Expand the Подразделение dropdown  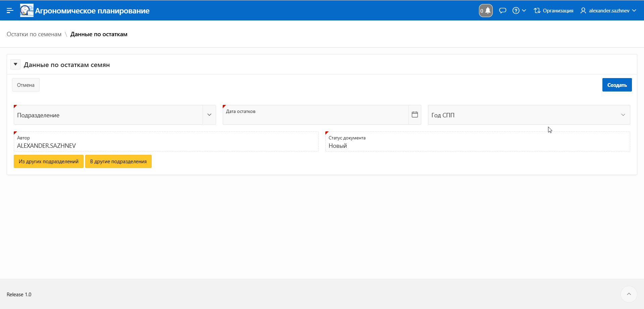[x=209, y=115]
